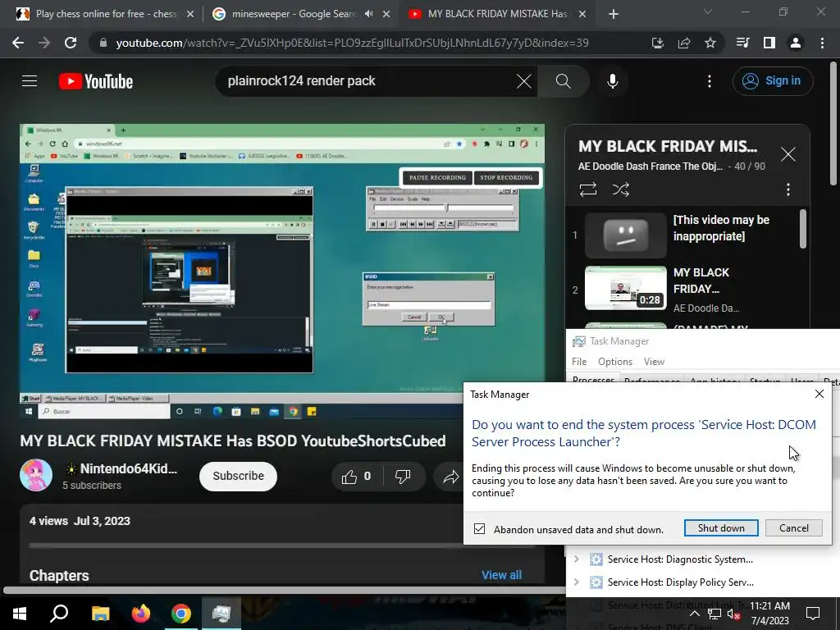
Task: Select Service Host: Display Policy Serv process
Action: click(x=680, y=582)
